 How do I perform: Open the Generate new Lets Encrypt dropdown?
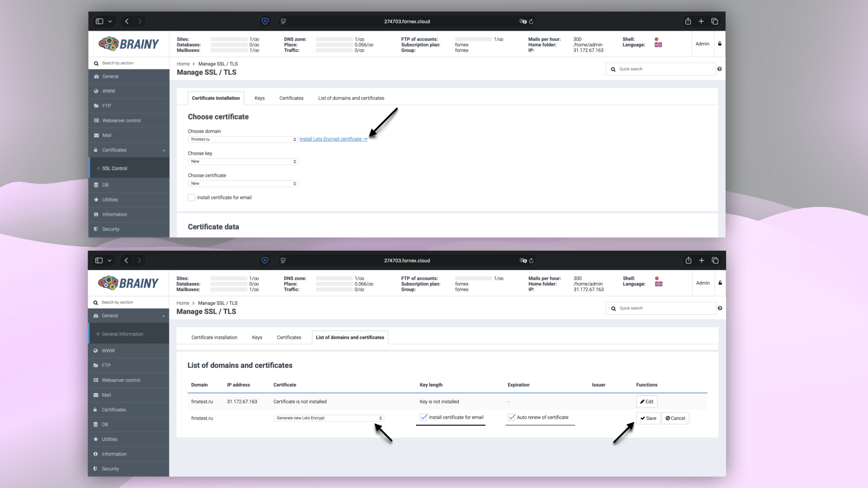pos(329,418)
